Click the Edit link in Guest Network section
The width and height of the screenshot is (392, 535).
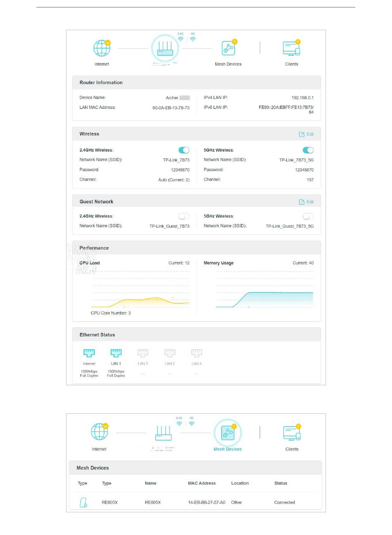point(310,202)
